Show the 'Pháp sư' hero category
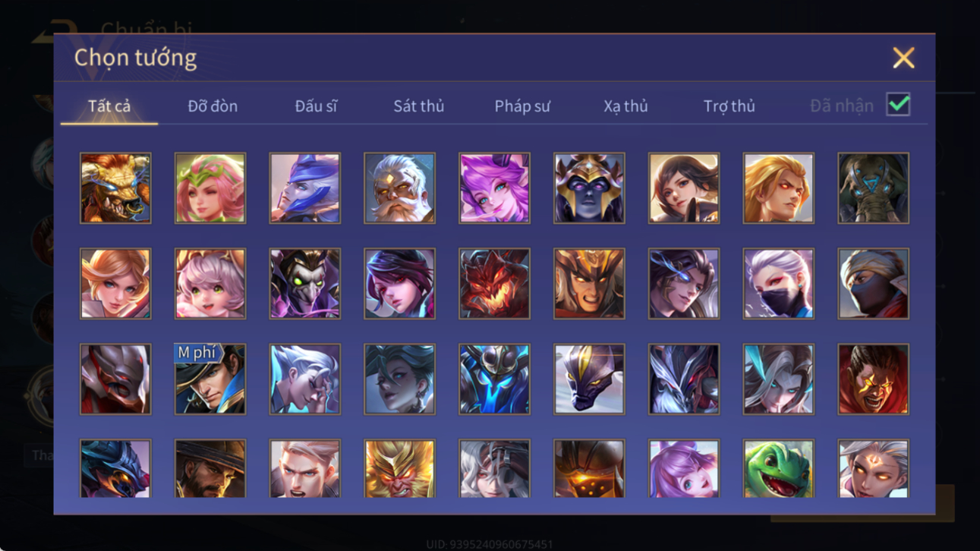This screenshot has height=551, width=980. (522, 106)
